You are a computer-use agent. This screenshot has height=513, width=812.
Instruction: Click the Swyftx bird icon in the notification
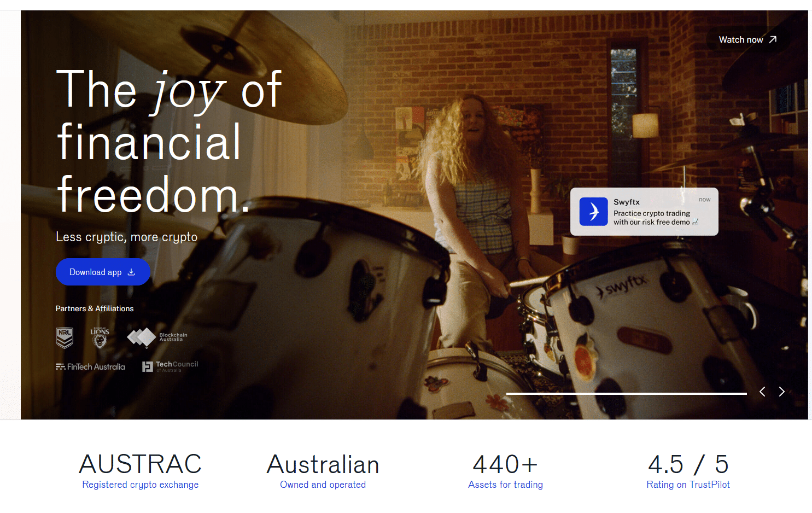pyautogui.click(x=593, y=212)
